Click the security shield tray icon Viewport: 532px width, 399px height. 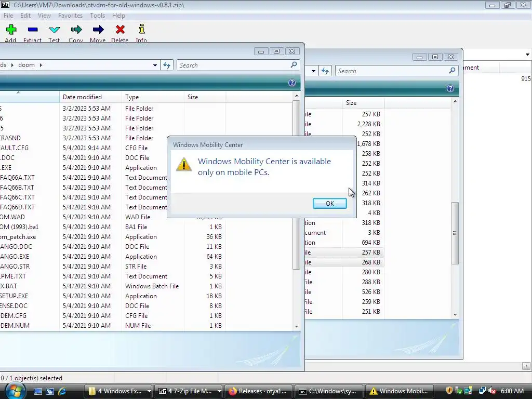point(449,391)
